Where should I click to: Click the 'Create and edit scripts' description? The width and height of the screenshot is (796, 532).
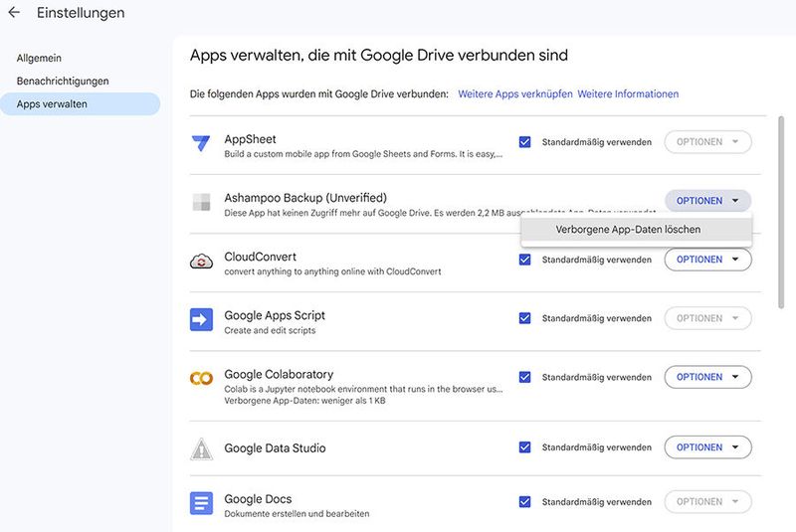(x=270, y=331)
